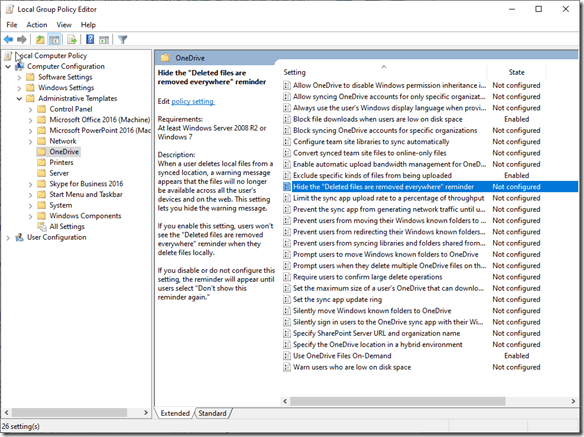Expand the User Configuration node
Screen dimensions: 584x437
(8, 238)
